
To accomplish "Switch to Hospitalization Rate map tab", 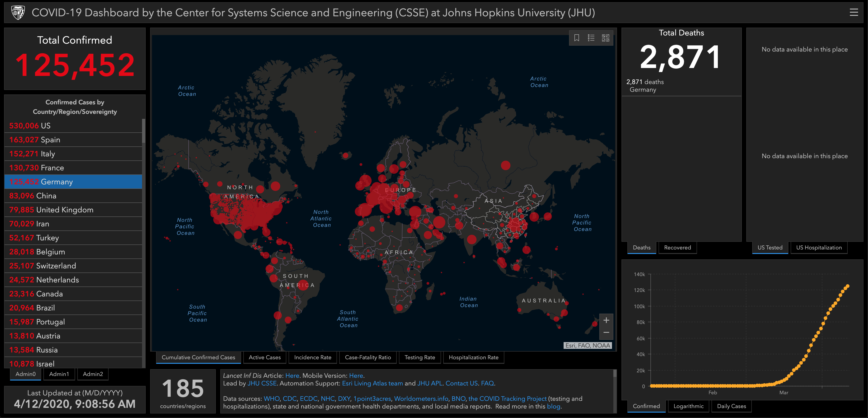I will [473, 357].
